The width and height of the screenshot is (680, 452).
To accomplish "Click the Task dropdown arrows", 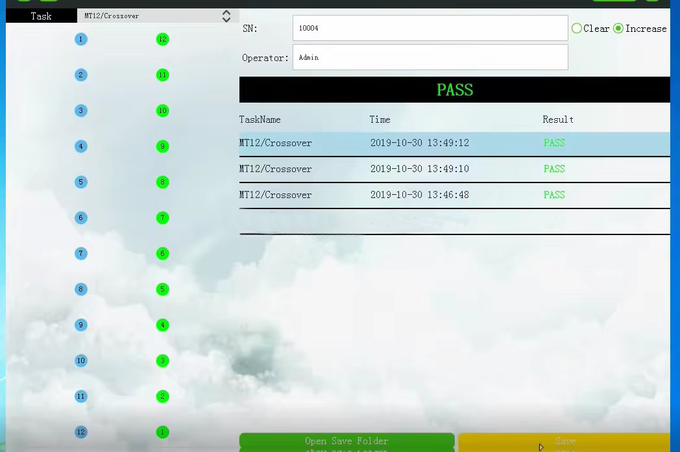I will coord(226,16).
